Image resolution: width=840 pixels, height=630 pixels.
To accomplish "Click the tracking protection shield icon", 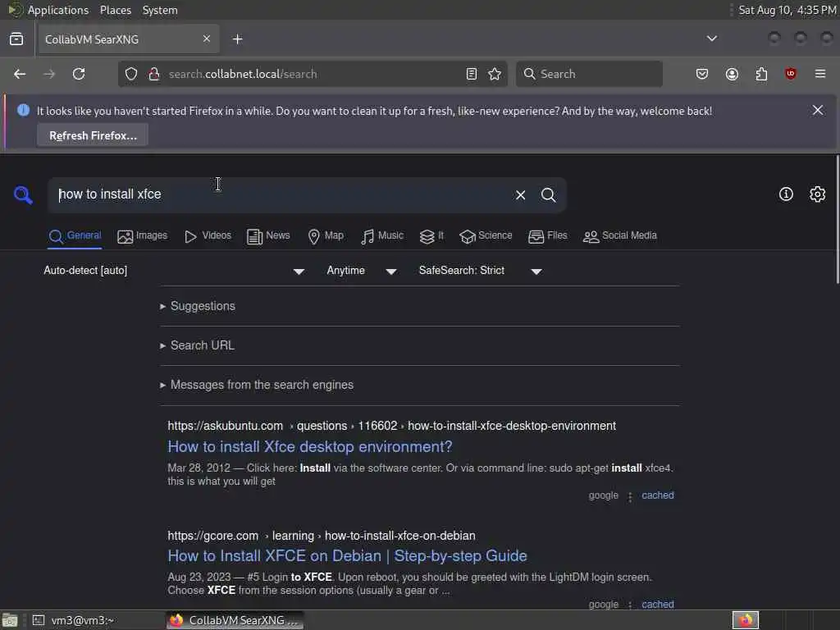I will coord(131,74).
